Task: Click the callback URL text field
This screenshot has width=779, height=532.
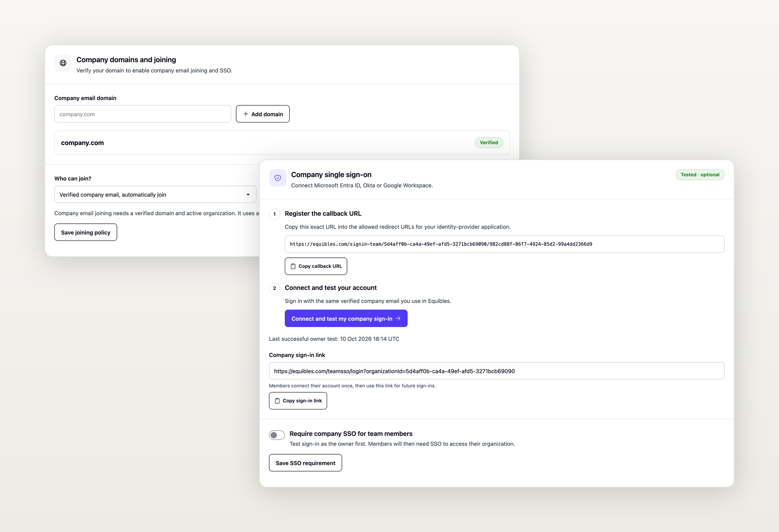Action: tap(505, 244)
